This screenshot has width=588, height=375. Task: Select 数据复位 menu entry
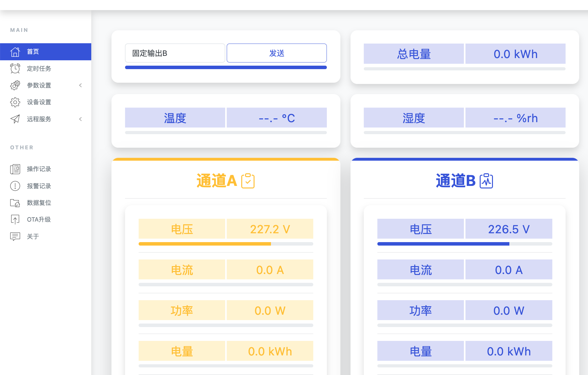45,203
